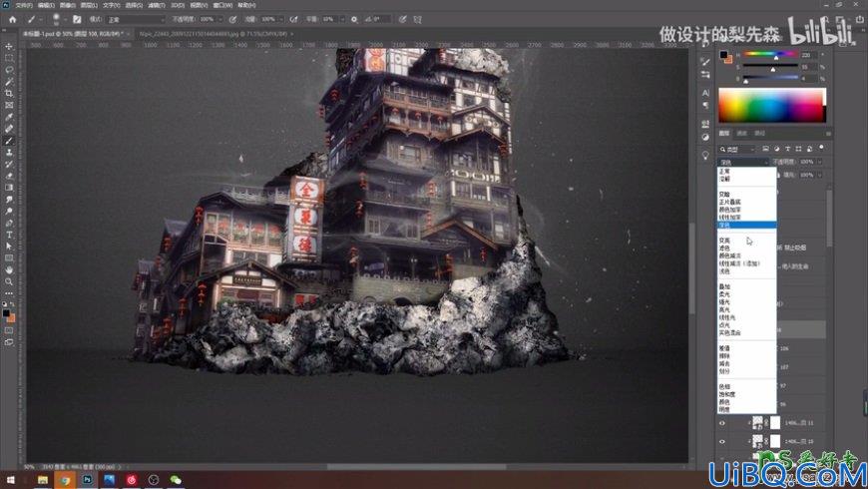This screenshot has height=489, width=868.
Task: Toggle layer filtering switch on
Action: 821,148
